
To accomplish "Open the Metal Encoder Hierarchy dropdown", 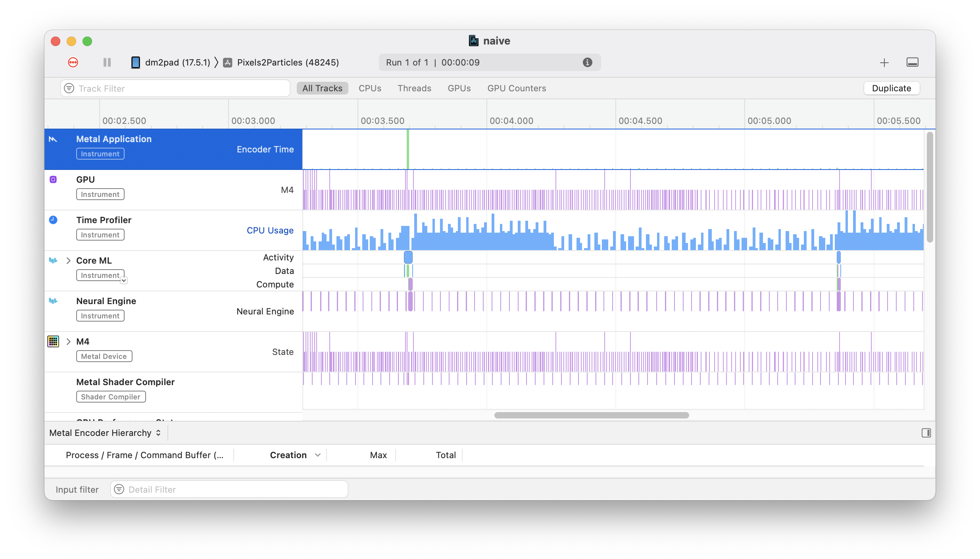I will (105, 433).
